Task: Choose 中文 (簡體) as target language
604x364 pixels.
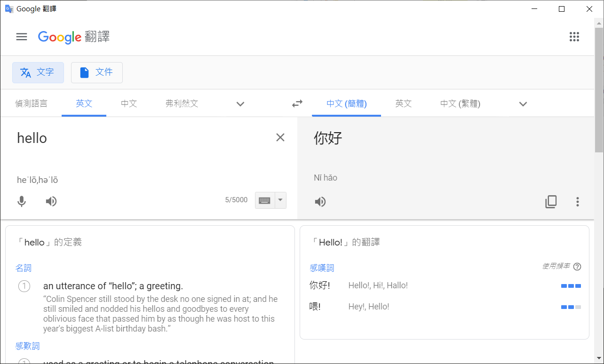Action: 347,103
